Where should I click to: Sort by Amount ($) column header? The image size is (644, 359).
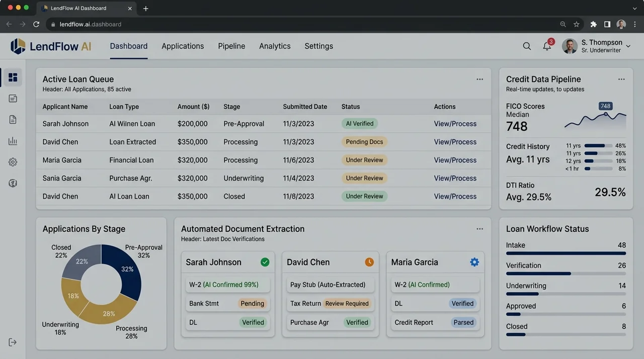click(193, 107)
